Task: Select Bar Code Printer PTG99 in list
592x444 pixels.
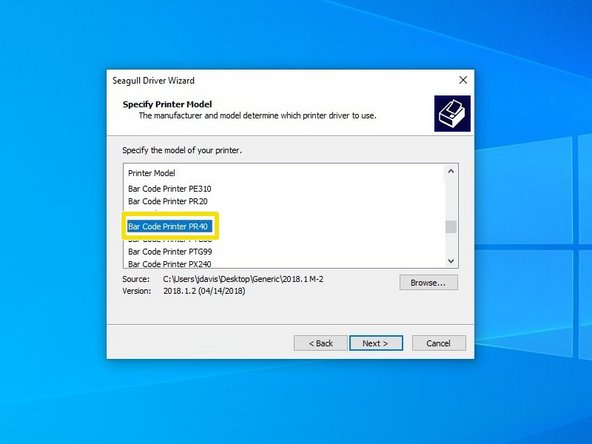Action: (x=170, y=251)
